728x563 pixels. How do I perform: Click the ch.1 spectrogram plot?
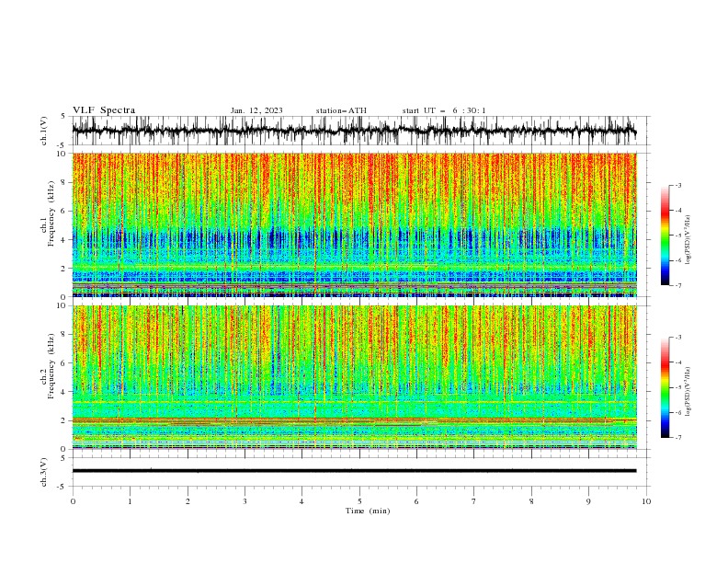click(354, 224)
